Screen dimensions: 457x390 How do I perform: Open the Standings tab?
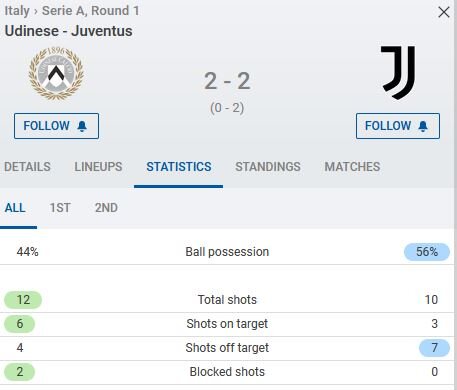268,167
